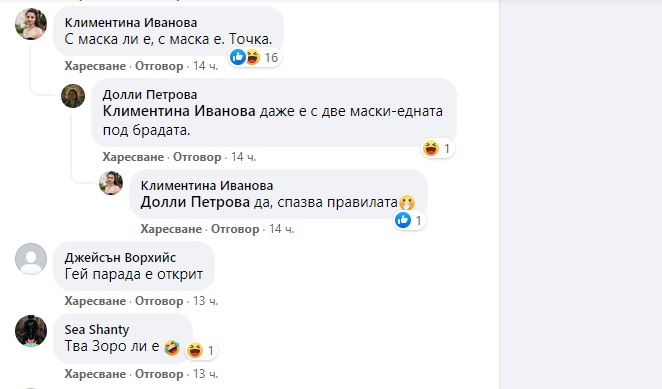Click laughing reaction badge on Sea Shanty comment
This screenshot has width=662, height=389.
195,350
